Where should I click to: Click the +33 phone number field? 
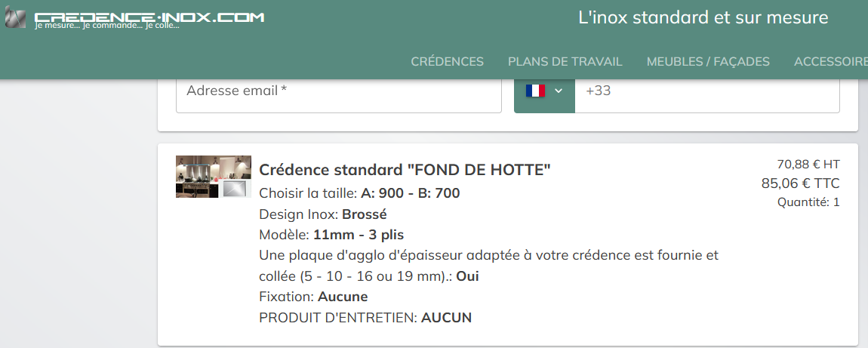coord(706,91)
